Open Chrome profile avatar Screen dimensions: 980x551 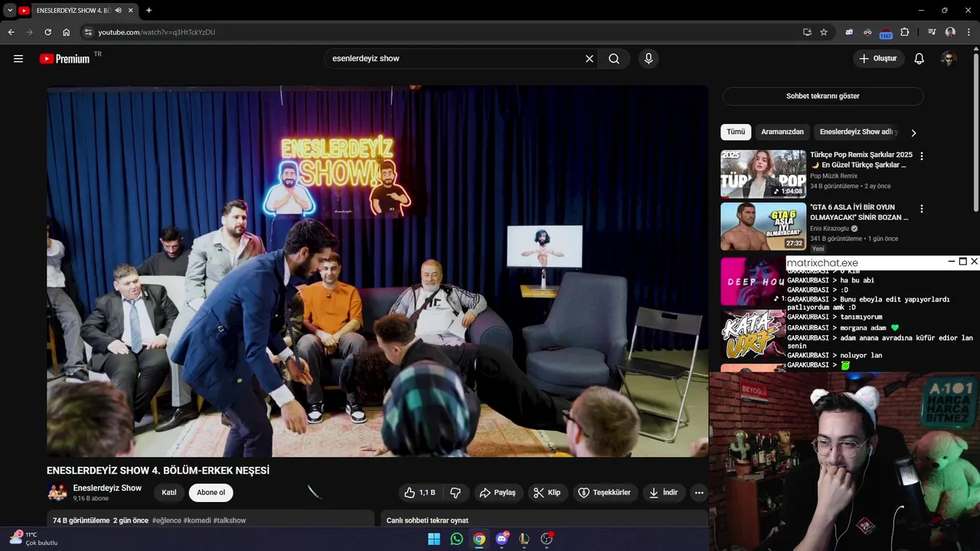(x=950, y=32)
